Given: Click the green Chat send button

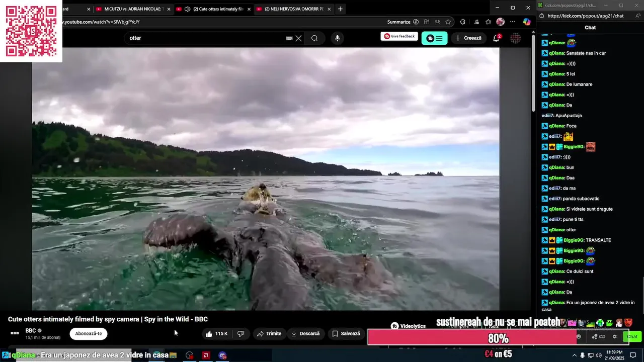Looking at the screenshot, I should point(632,336).
